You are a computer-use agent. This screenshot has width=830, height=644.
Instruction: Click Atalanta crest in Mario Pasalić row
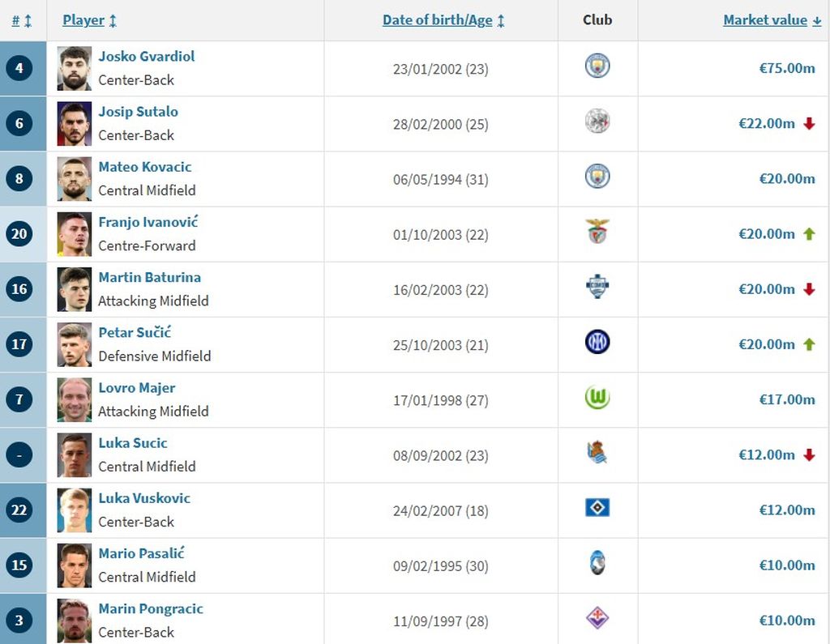597,563
